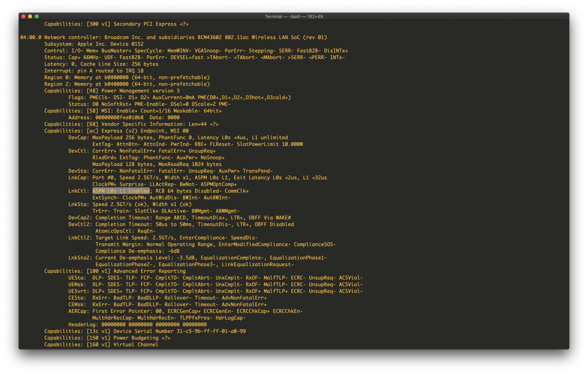Click 'BCM43602' in the Network controller line

click(x=209, y=37)
